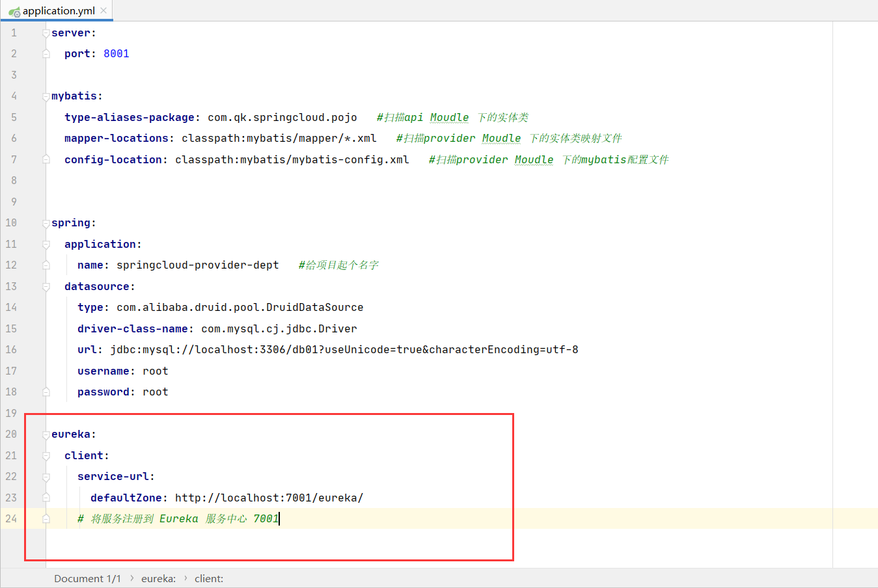Click the driver-class-name key

133,328
